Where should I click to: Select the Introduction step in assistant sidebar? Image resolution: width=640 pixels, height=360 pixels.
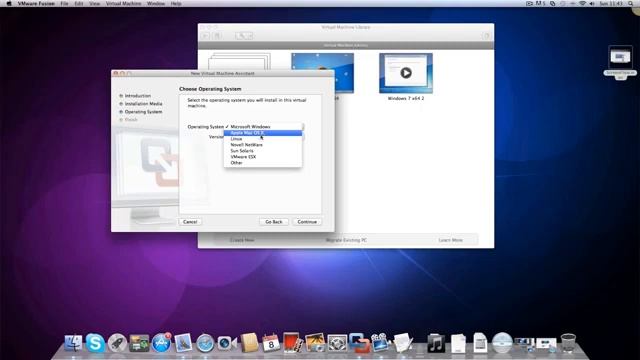(x=138, y=96)
